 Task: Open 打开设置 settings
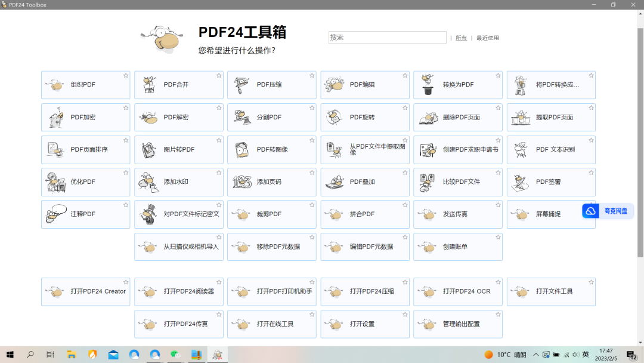point(365,324)
